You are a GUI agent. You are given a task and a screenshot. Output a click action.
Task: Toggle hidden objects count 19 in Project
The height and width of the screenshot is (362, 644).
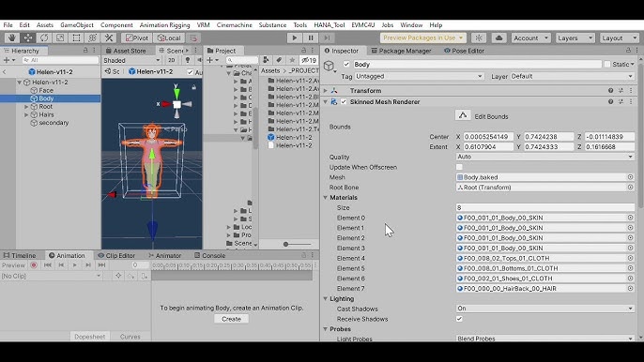click(309, 60)
